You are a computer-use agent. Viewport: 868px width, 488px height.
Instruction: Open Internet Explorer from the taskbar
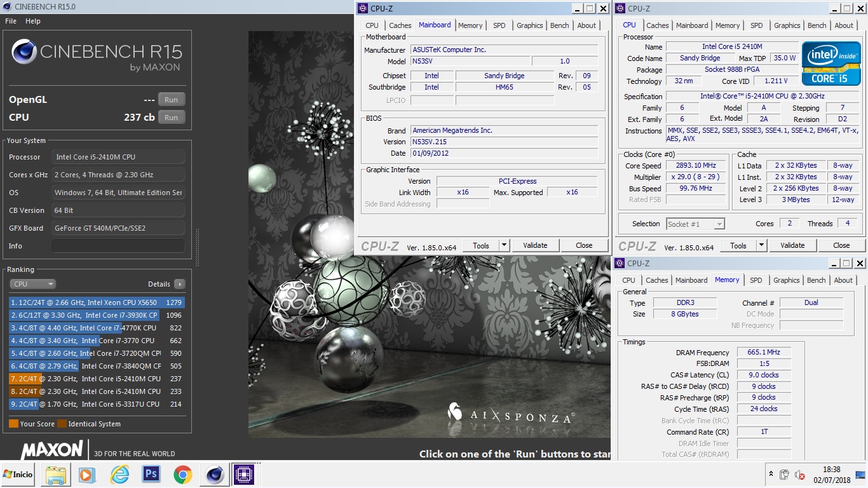(x=119, y=474)
